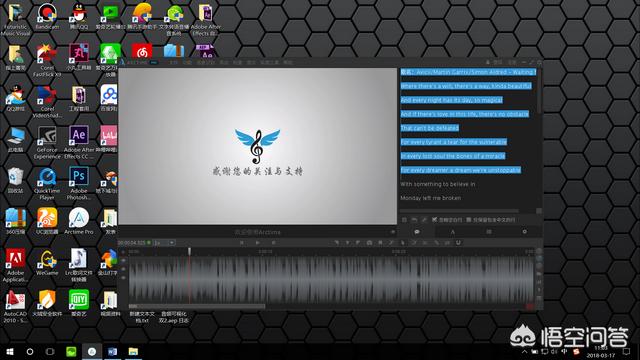Enable the magnet snap icon in timeline toolbar
This screenshot has height=360, width=640.
(458, 242)
